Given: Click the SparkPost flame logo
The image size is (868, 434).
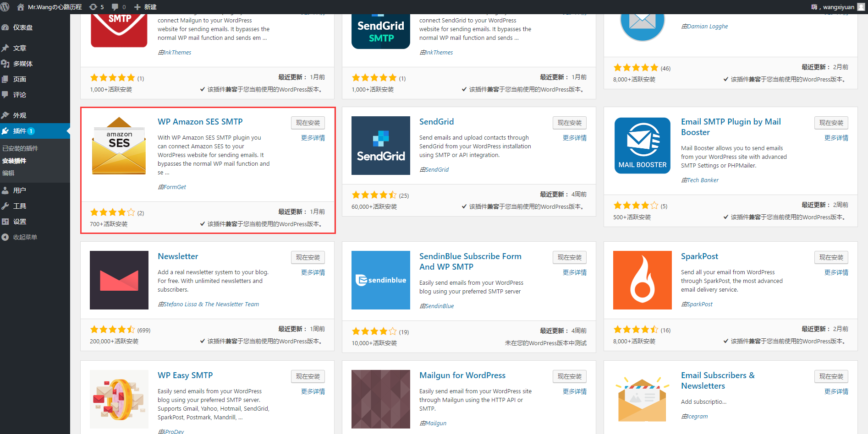Looking at the screenshot, I should [x=642, y=280].
